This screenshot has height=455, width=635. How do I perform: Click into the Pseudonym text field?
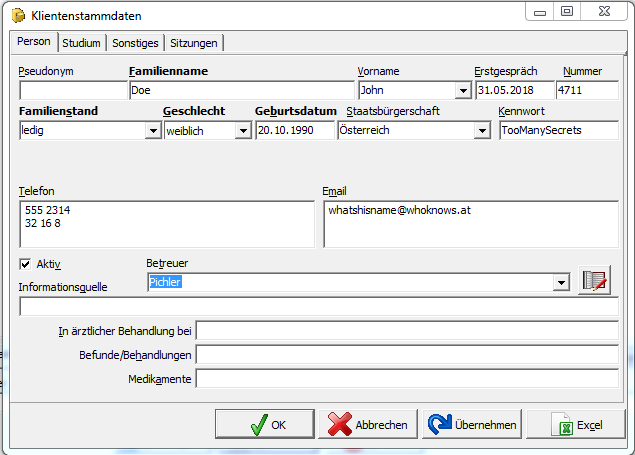click(x=72, y=91)
